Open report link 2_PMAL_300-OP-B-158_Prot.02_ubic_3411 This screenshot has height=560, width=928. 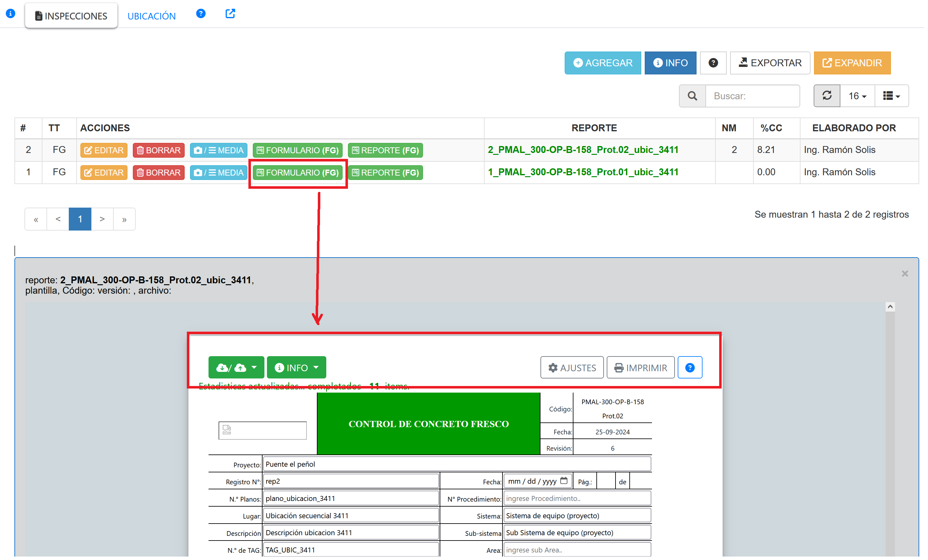point(583,150)
